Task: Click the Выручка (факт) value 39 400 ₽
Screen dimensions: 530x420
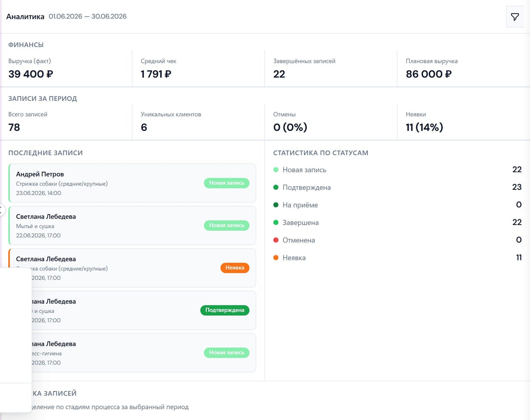Action: pyautogui.click(x=31, y=74)
